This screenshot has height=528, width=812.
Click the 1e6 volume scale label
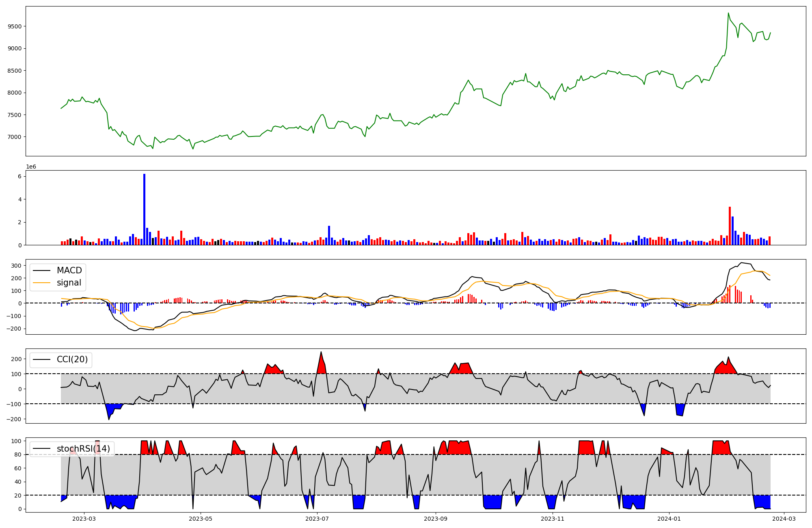click(31, 167)
